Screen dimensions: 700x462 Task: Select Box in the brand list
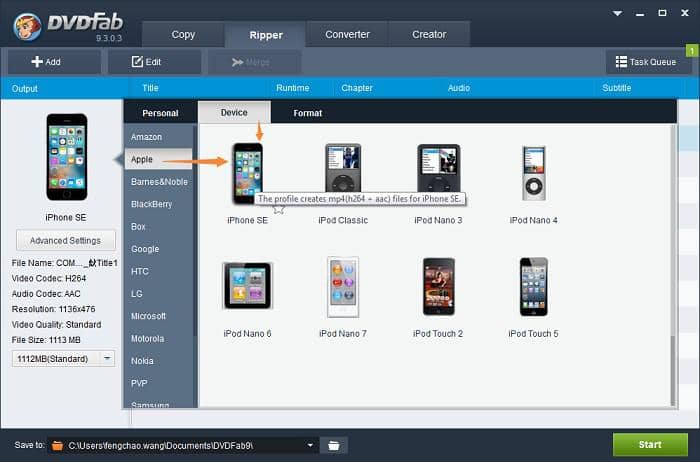(x=158, y=226)
